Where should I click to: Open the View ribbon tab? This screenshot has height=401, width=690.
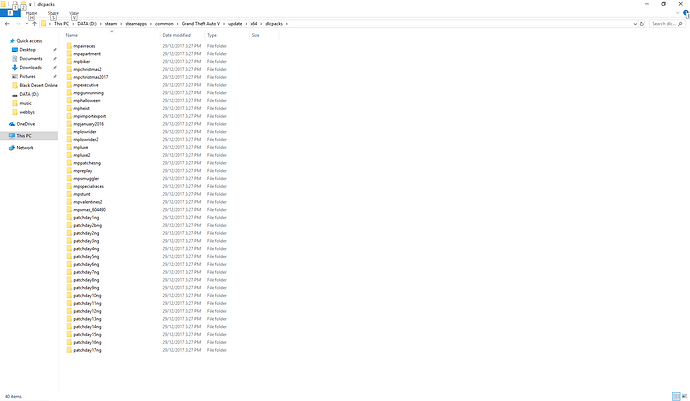tap(74, 13)
